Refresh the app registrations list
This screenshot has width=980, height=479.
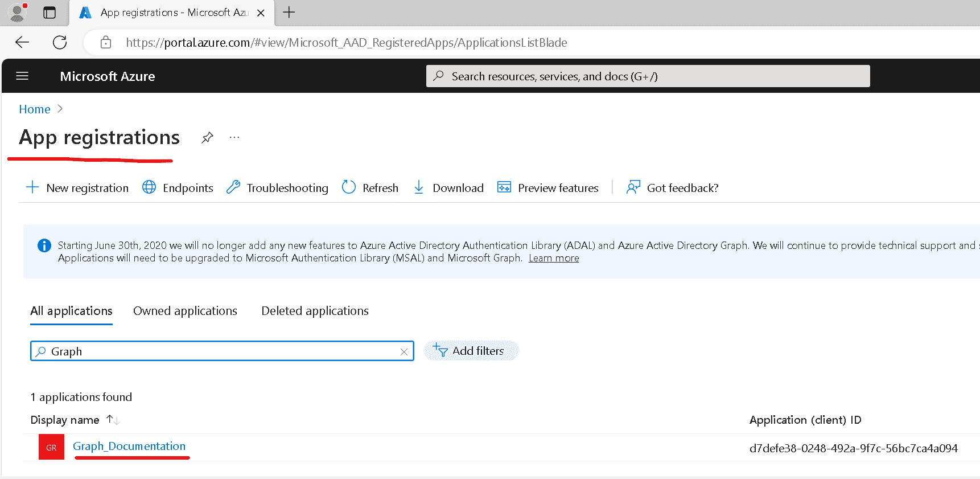370,187
